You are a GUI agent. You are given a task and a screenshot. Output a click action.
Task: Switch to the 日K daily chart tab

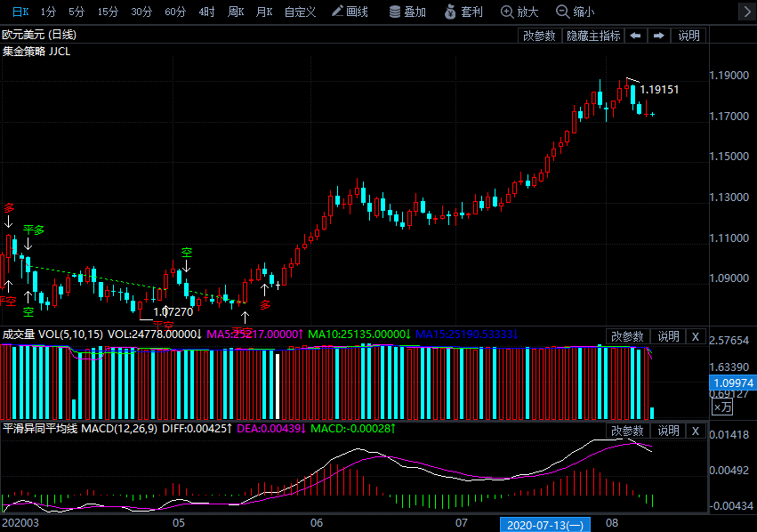point(18,12)
